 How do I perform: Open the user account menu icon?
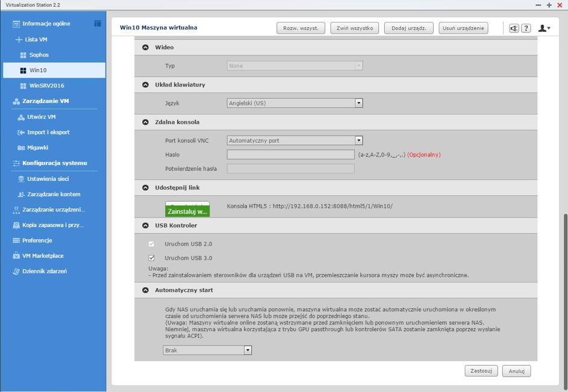(x=544, y=28)
